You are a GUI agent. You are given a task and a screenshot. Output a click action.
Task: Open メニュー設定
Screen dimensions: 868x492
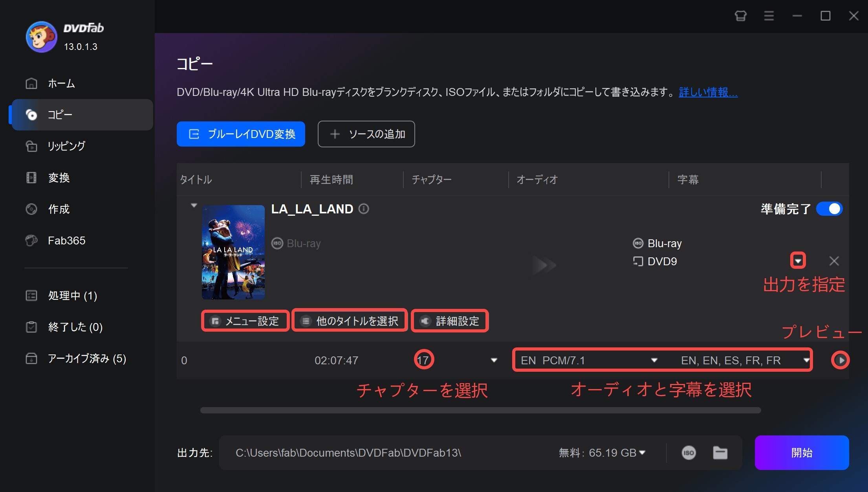pyautogui.click(x=245, y=321)
